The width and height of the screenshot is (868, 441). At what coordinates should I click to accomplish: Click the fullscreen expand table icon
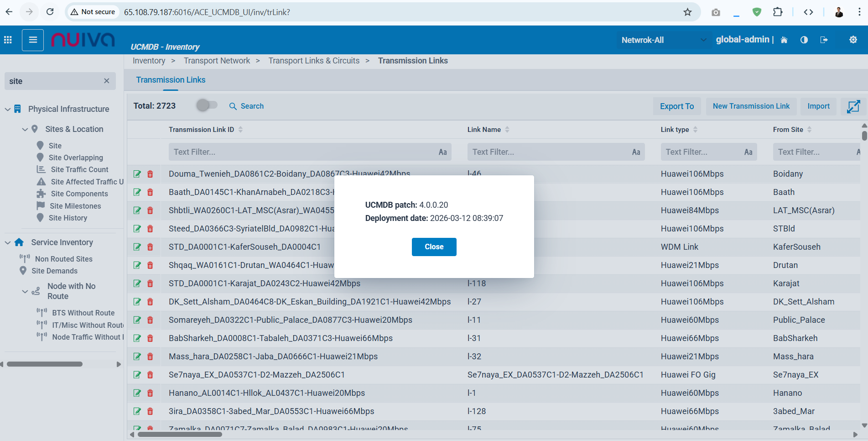(x=853, y=106)
